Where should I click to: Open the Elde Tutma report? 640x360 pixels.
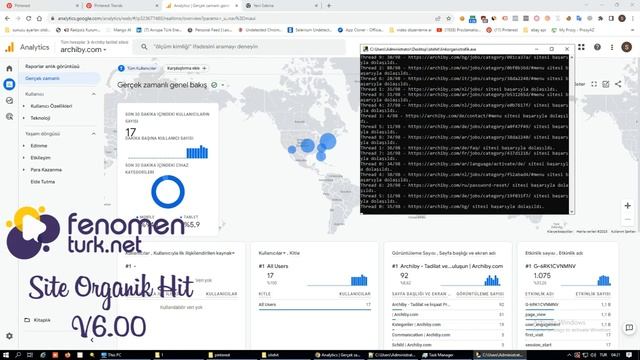pos(42,182)
